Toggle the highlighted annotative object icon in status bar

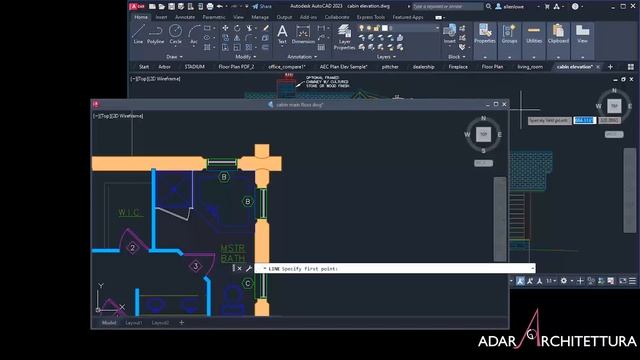(520, 281)
